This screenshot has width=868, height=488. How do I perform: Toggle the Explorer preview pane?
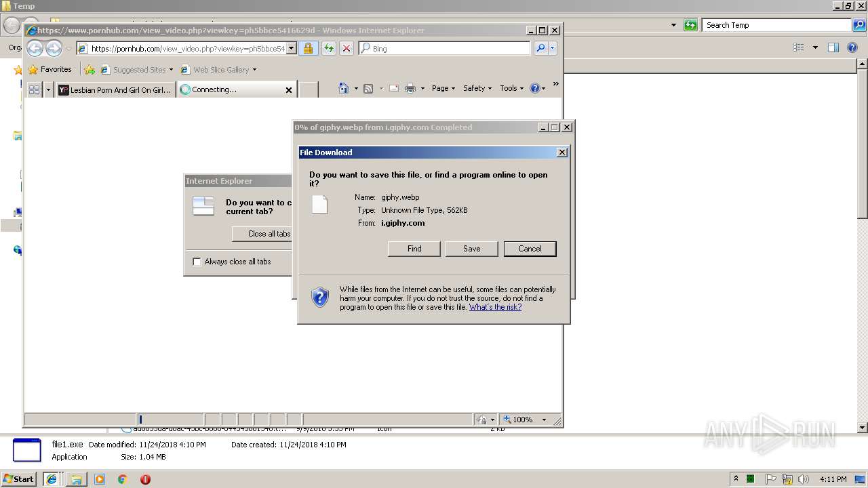(833, 47)
